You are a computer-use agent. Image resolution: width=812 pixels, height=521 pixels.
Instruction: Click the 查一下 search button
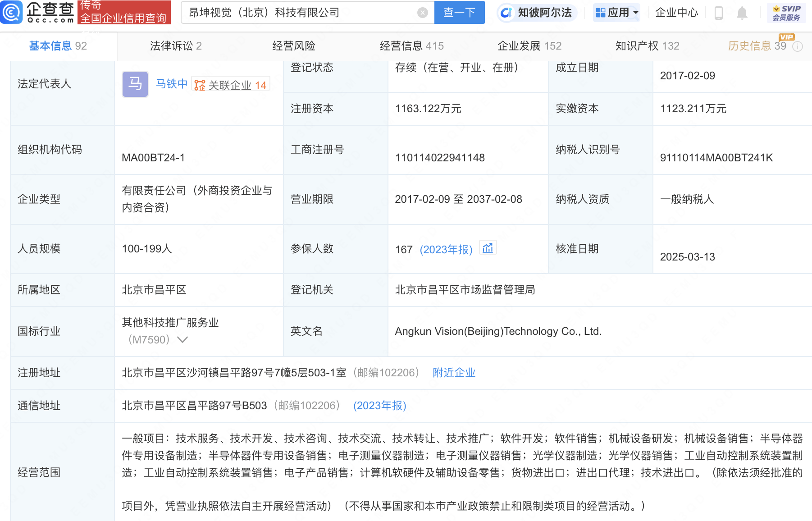coord(460,13)
